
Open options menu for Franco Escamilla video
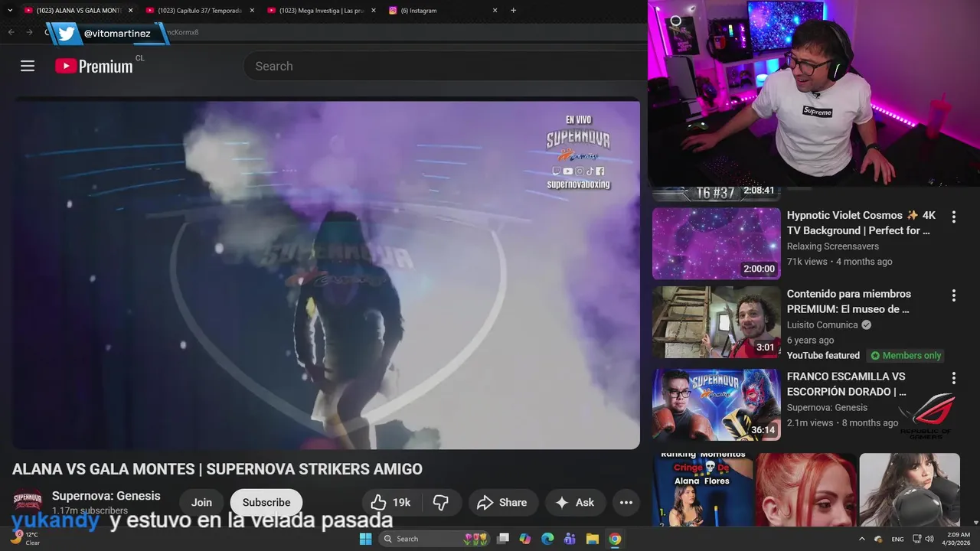pos(954,378)
